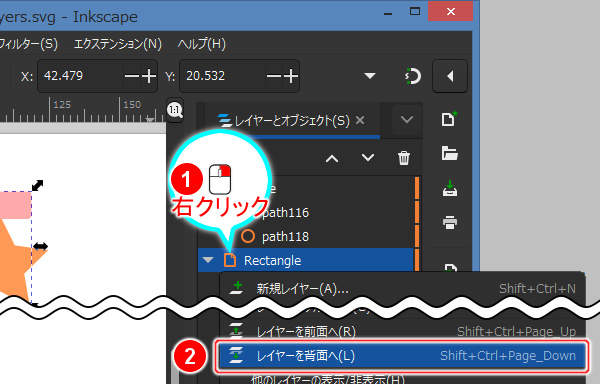Choose New Layer (新規レイヤー) from context menu
The image size is (600, 384).
pos(402,288)
